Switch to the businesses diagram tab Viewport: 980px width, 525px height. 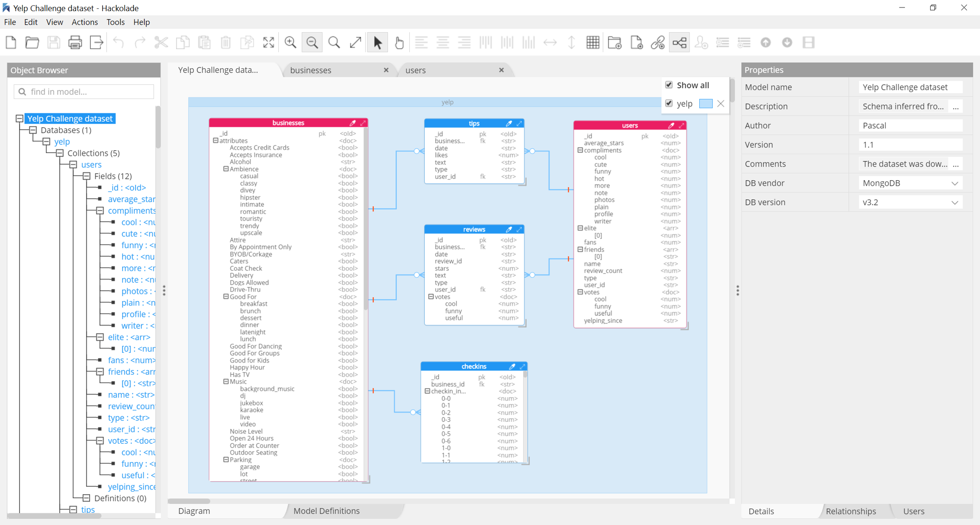pos(311,70)
